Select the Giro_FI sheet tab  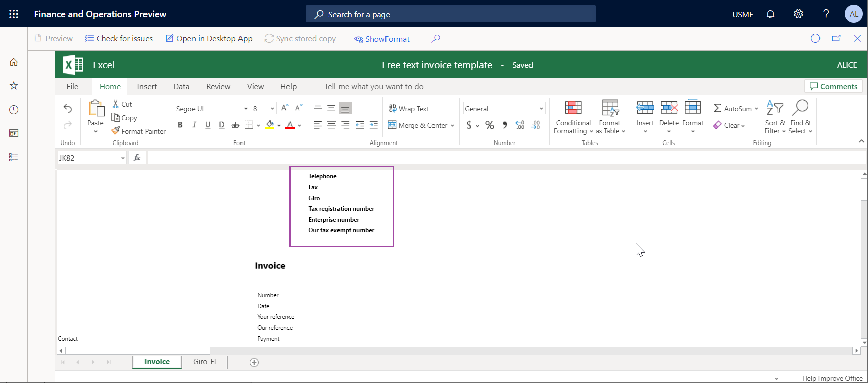click(x=204, y=362)
